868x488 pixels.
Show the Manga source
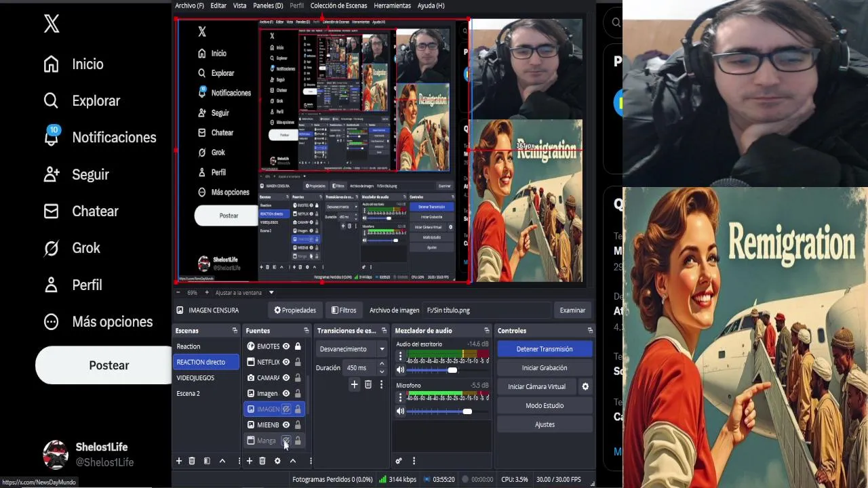[286, 441]
